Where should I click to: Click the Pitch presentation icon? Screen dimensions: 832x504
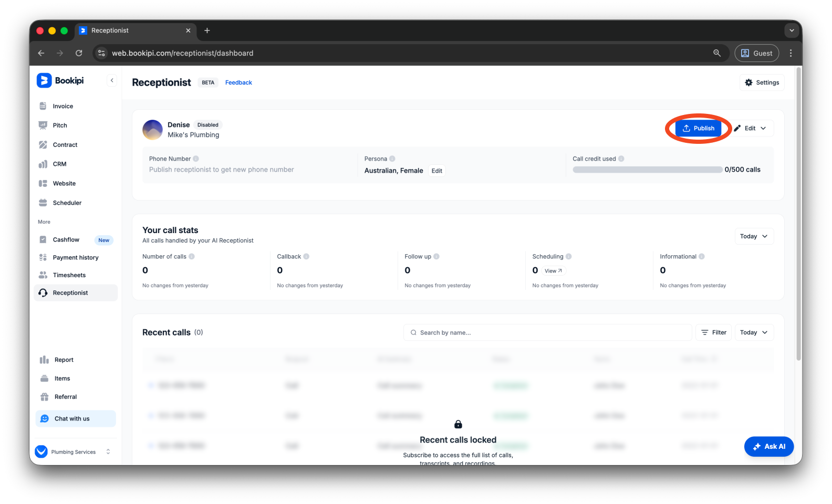tap(43, 125)
